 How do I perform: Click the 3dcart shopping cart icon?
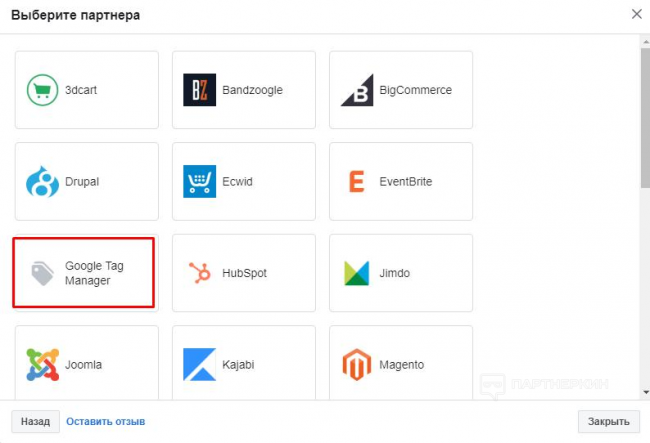(x=42, y=90)
